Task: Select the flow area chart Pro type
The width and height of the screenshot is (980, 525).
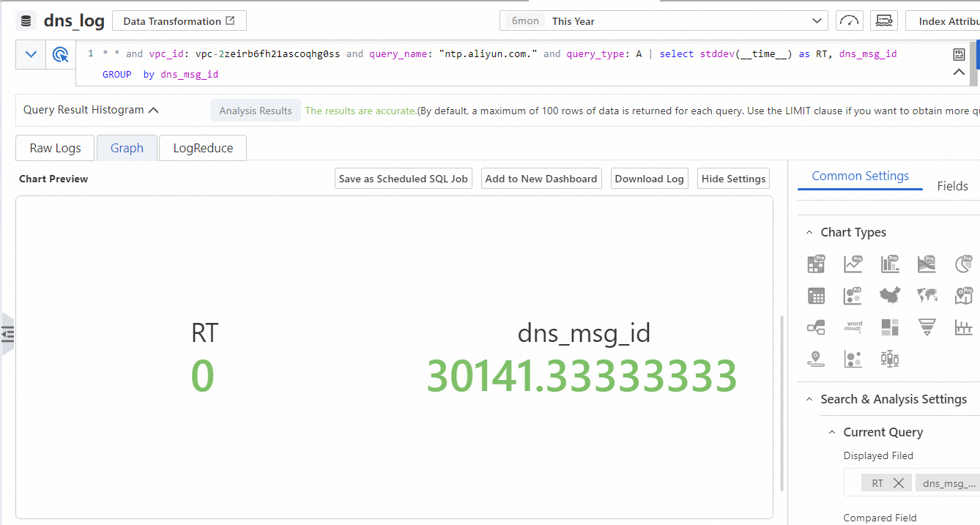Action: (927, 264)
